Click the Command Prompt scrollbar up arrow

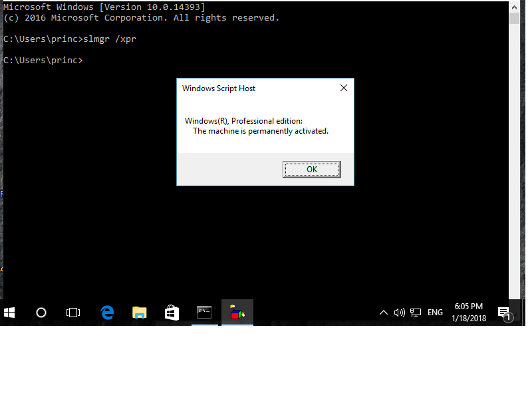[514, 6]
